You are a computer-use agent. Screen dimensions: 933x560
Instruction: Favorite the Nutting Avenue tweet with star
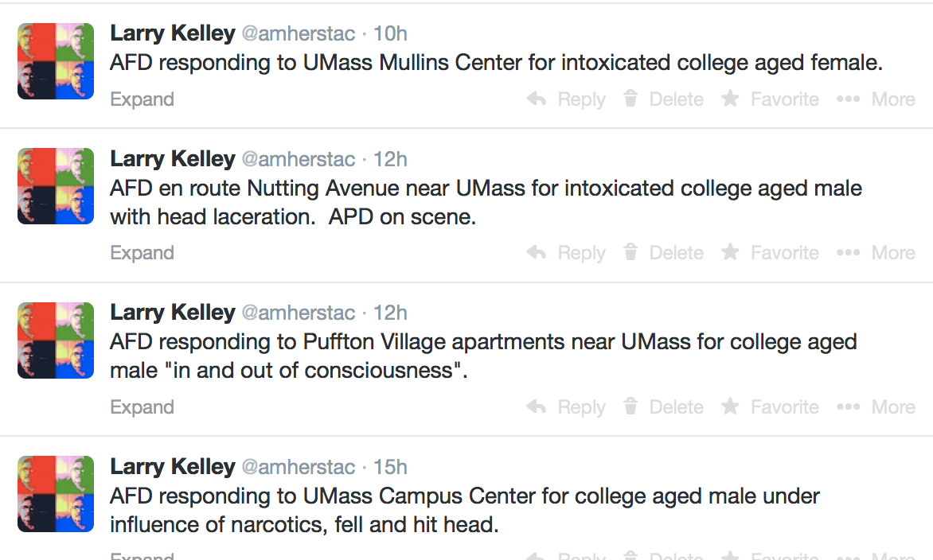tap(729, 253)
